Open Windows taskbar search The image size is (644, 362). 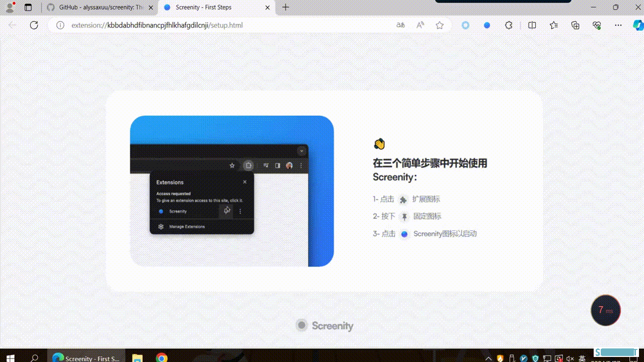34,358
